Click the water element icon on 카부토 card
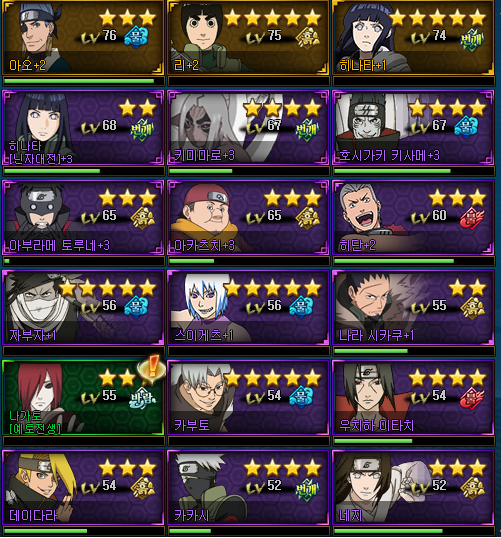Screen dimensions: 501x538 [x=301, y=397]
